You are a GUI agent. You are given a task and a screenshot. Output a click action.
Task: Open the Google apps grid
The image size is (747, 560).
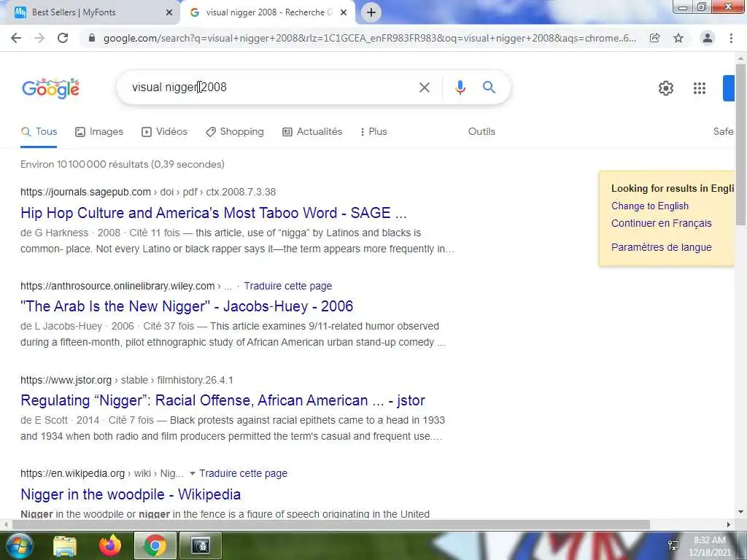(x=700, y=88)
